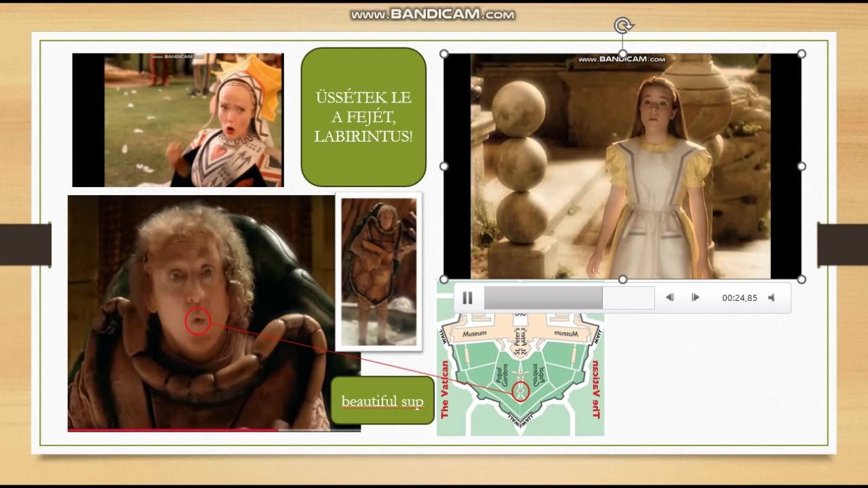Click the red circle on the Vatican map
The width and height of the screenshot is (868, 488).
[520, 391]
